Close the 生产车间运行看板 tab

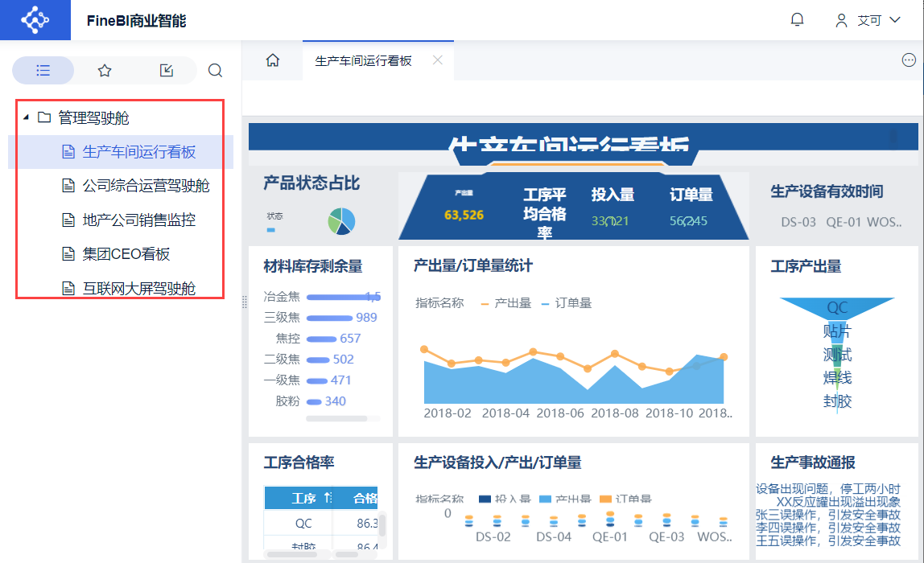437,60
